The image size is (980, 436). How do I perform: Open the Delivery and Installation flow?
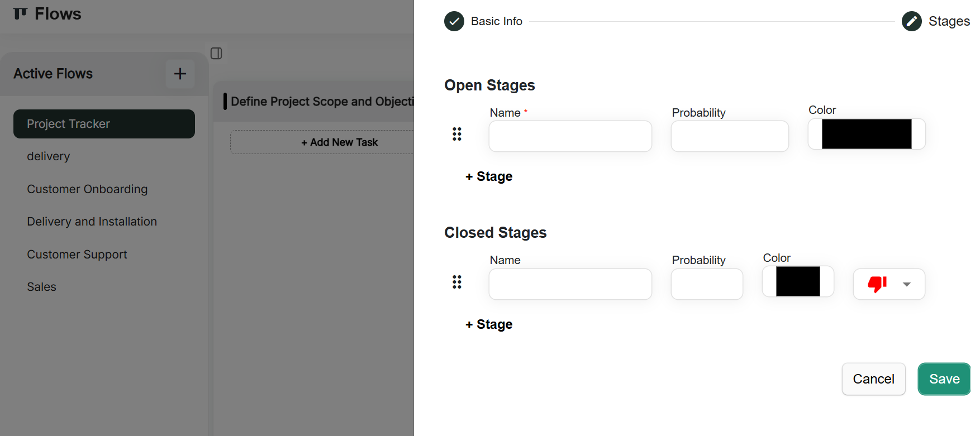tap(92, 222)
